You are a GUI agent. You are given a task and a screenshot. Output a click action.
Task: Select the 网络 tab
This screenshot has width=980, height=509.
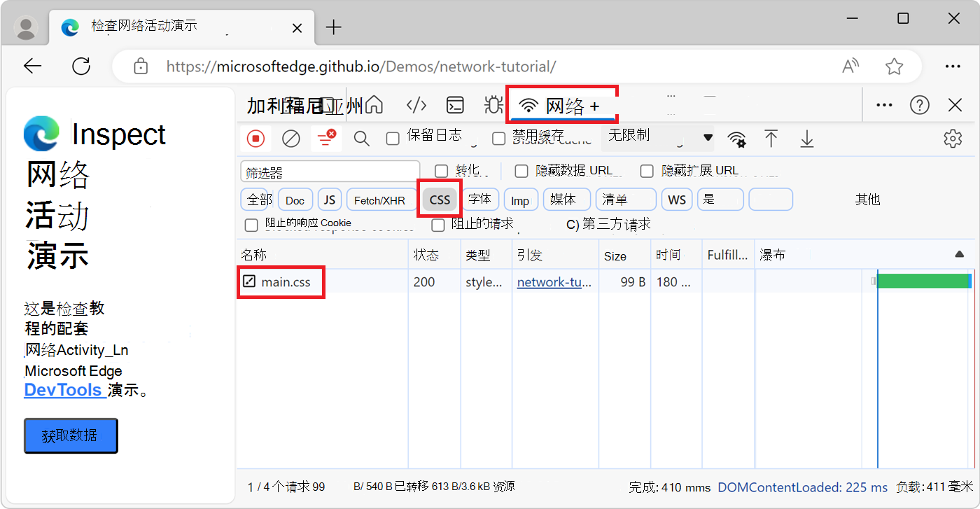(x=562, y=106)
